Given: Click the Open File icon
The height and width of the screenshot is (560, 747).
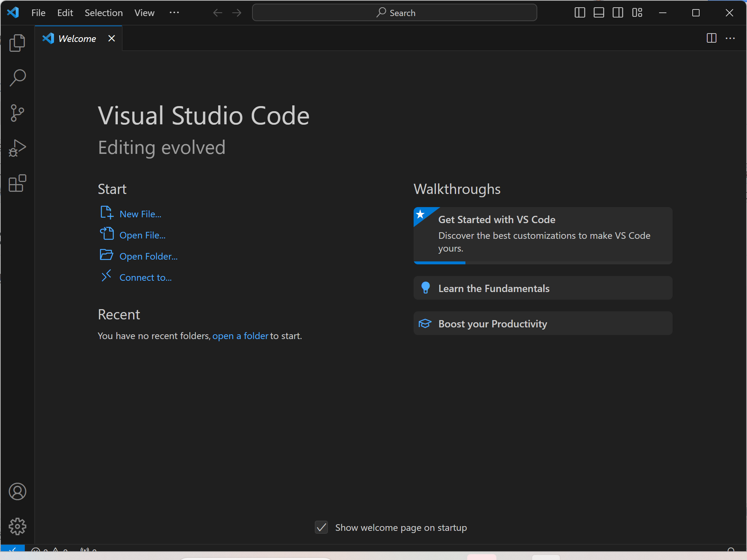Looking at the screenshot, I should pos(107,233).
